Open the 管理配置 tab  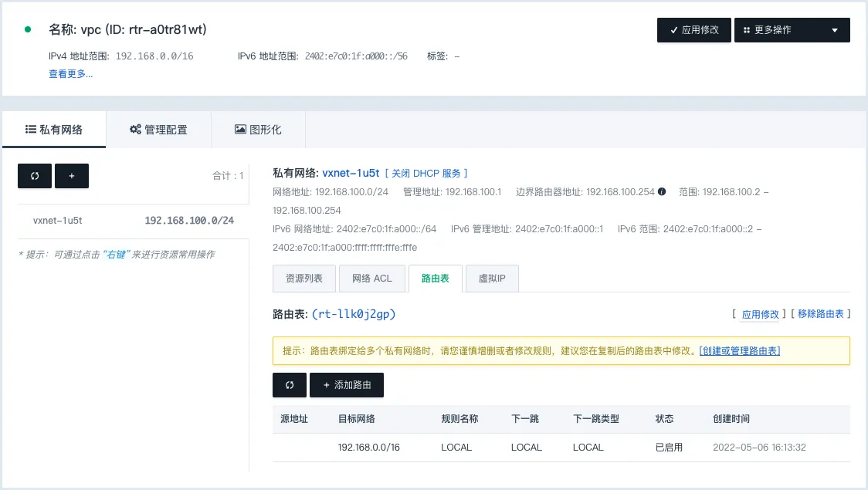[x=158, y=130]
